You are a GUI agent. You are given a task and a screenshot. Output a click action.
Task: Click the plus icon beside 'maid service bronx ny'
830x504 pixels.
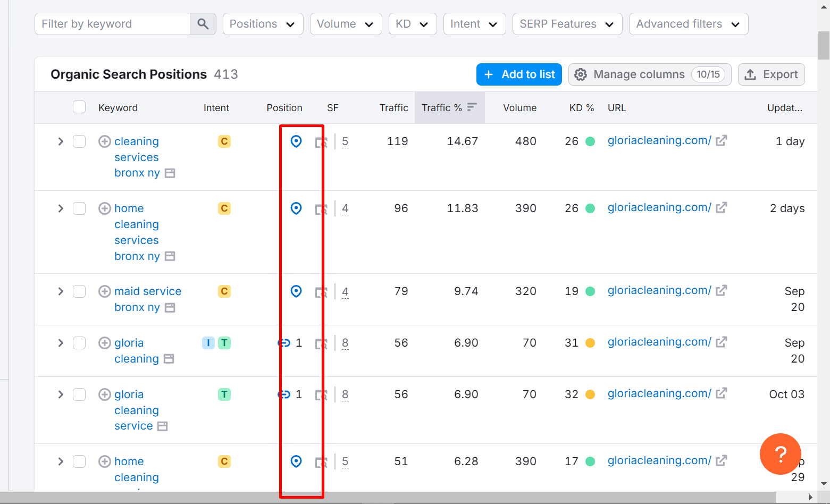tap(105, 291)
